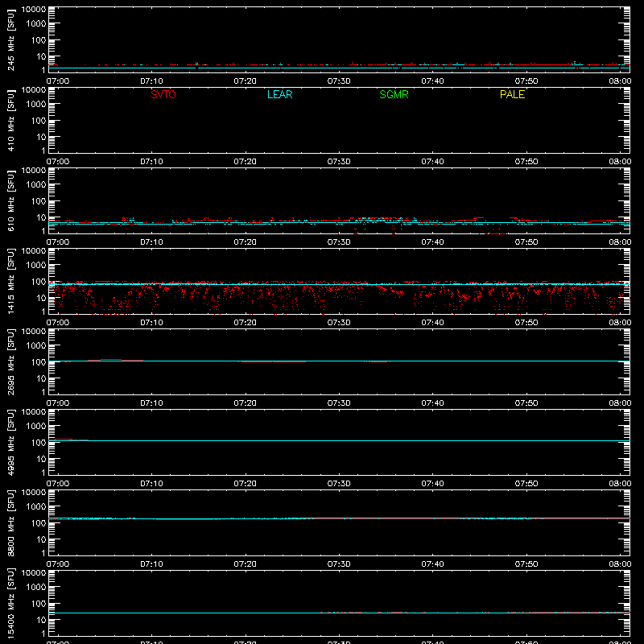644x644 pixels.
Task: Click the 07:10 tick below the 245 MHz plot
Action: [x=151, y=81]
